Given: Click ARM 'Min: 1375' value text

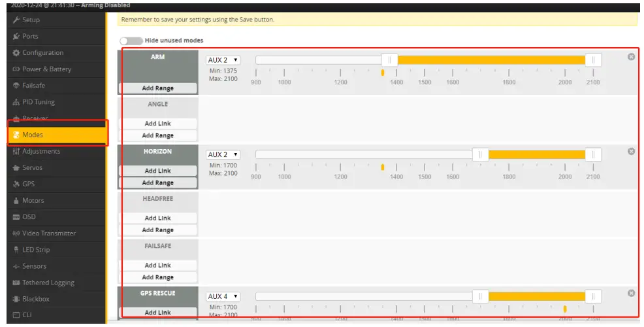Looking at the screenshot, I should pyautogui.click(x=223, y=71).
